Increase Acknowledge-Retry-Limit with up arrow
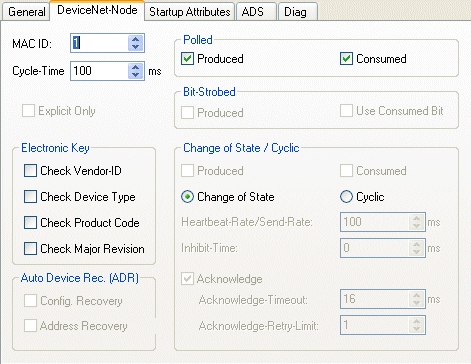This screenshot has height=364, width=471. coord(417,321)
